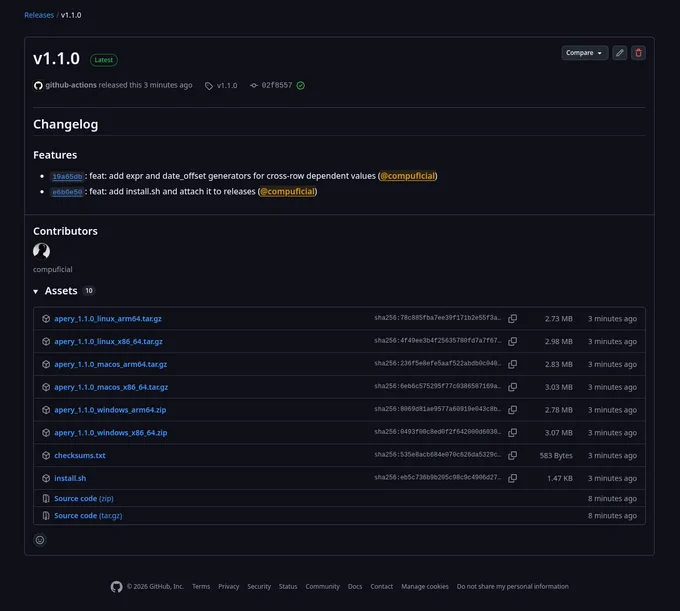Download Source code (tar.gz)

coord(88,516)
